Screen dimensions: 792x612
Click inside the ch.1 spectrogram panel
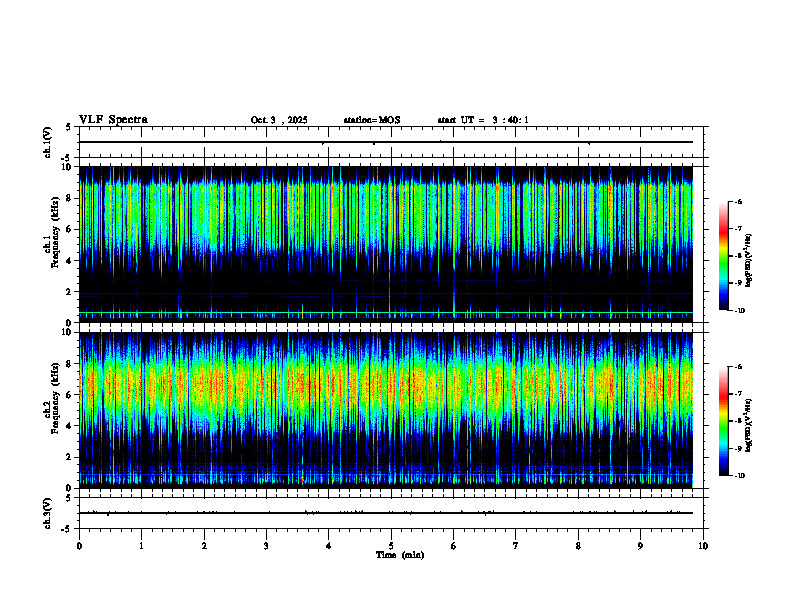coord(386,244)
